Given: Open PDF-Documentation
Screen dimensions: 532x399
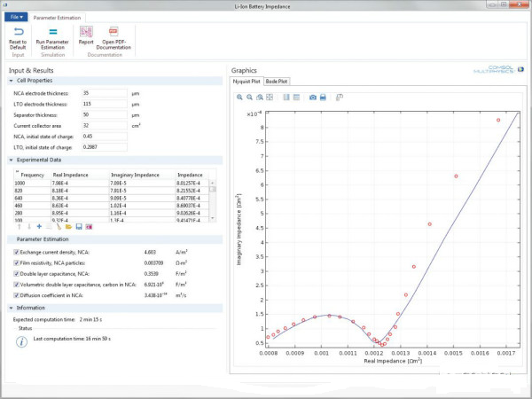Looking at the screenshot, I should click(114, 32).
